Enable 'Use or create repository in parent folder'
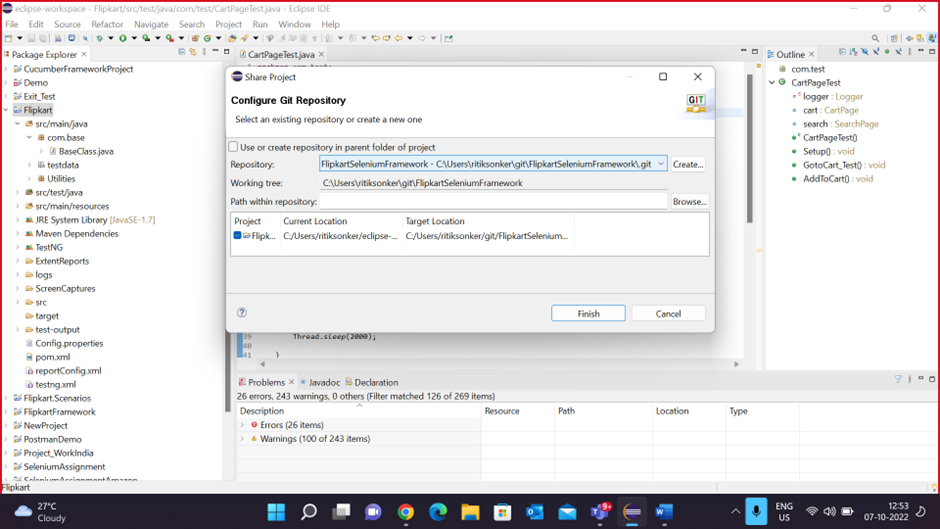940x529 pixels. [233, 147]
